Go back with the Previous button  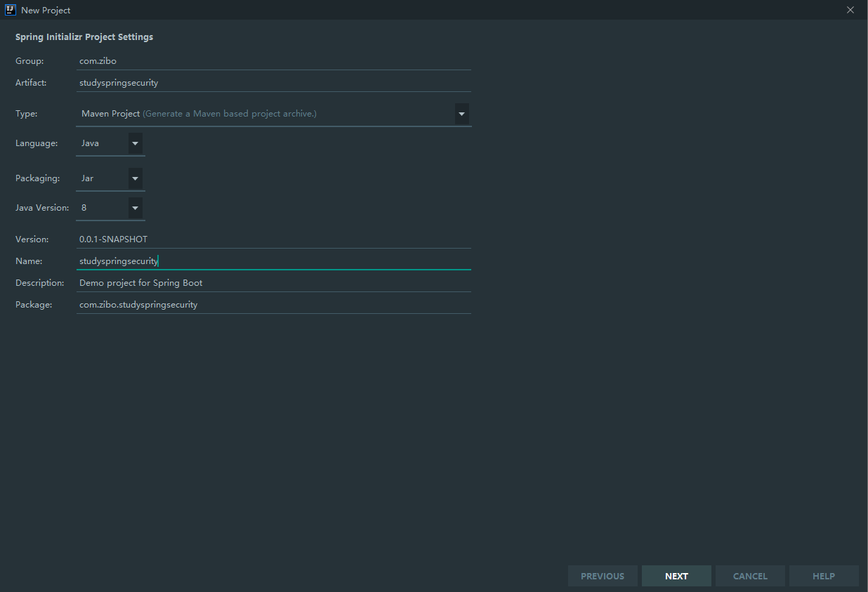pyautogui.click(x=603, y=576)
